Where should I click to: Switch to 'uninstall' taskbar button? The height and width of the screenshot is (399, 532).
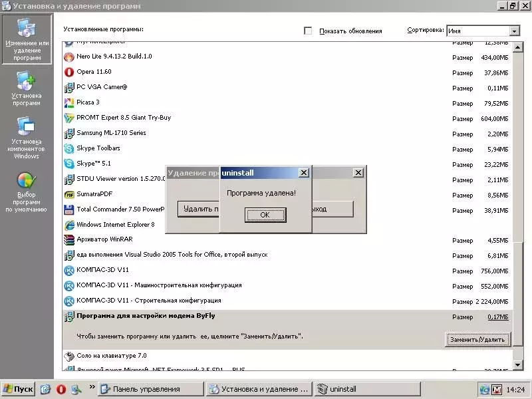pos(368,389)
